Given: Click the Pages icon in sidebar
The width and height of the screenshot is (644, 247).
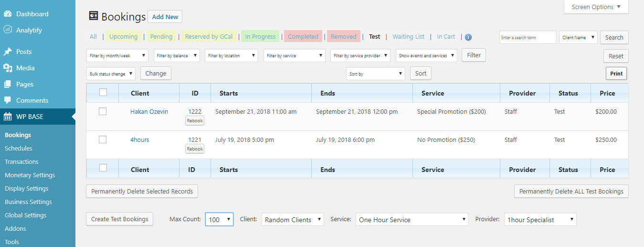Looking at the screenshot, I should pos(8,84).
